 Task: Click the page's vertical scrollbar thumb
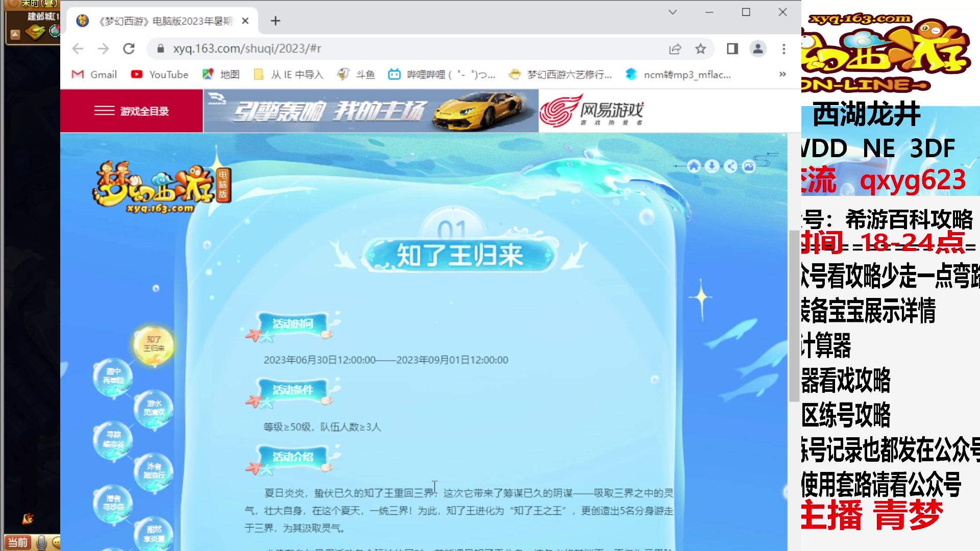click(794, 316)
